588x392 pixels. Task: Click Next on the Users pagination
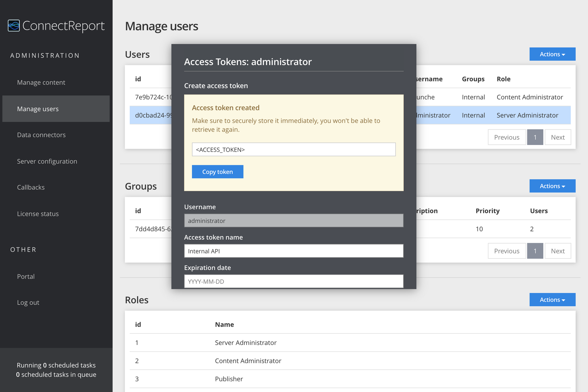coord(557,137)
